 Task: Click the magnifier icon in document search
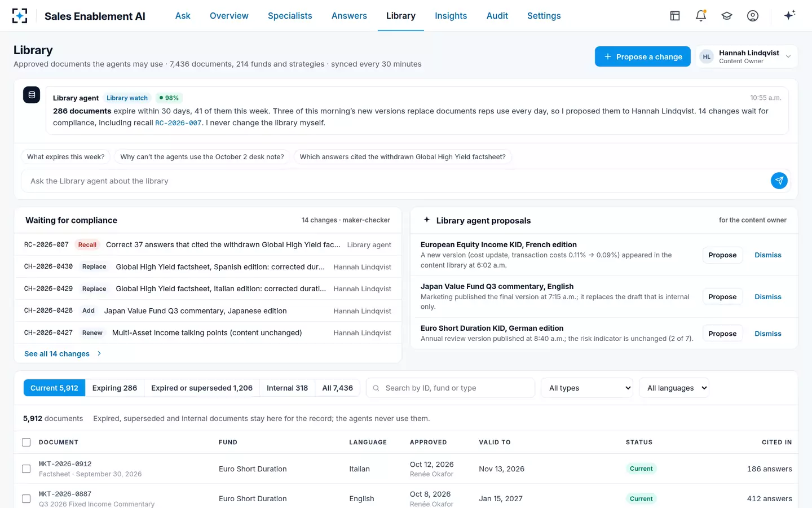point(376,388)
